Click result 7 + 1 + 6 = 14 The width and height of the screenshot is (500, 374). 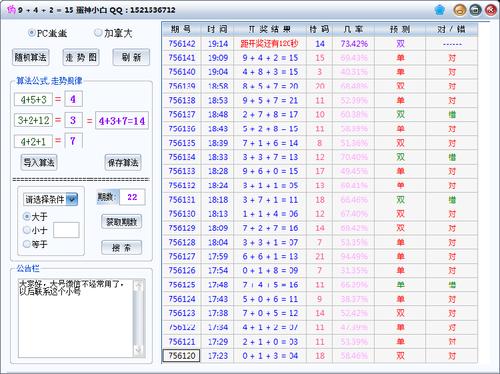270,143
